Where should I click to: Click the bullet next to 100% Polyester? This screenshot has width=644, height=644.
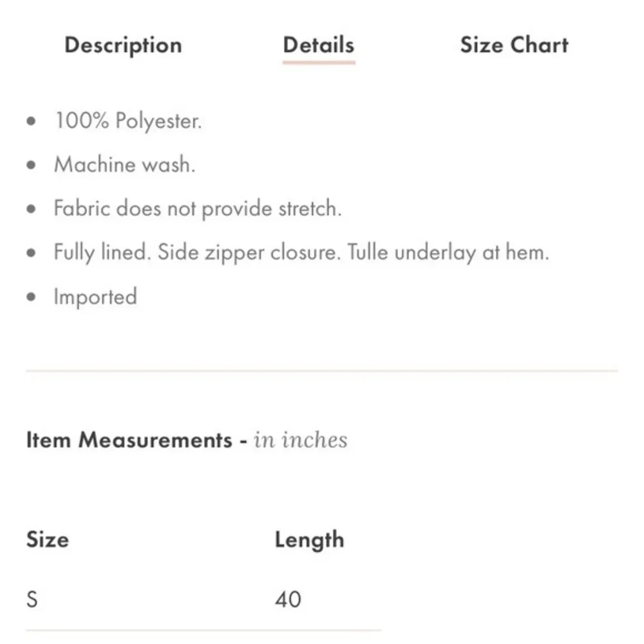click(x=30, y=121)
